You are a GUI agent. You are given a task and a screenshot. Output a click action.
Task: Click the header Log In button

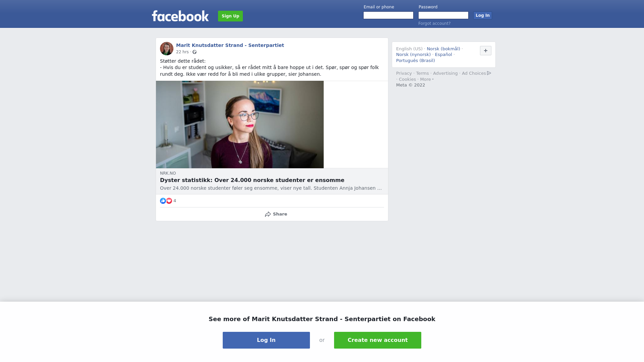pos(483,15)
